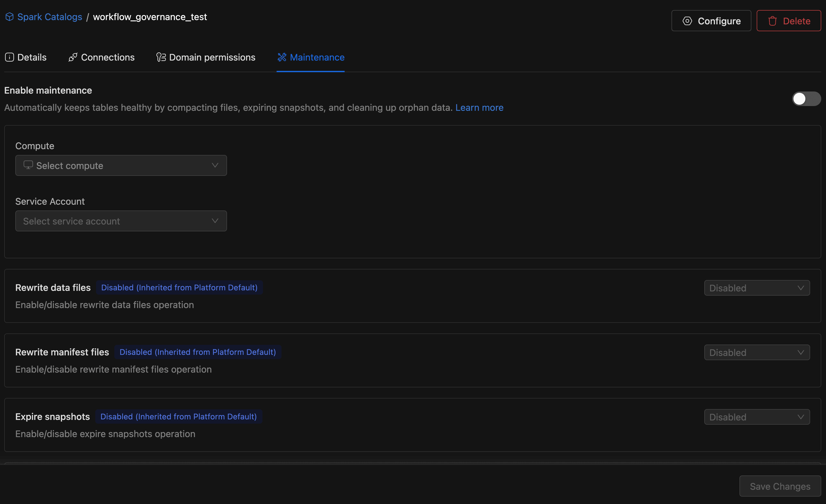The image size is (826, 504).
Task: Click the trash icon in Delete
Action: pyautogui.click(x=772, y=21)
